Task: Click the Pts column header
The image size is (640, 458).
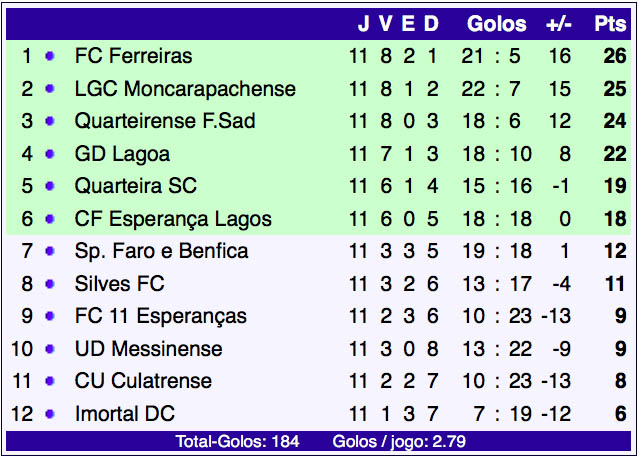Action: (610, 24)
